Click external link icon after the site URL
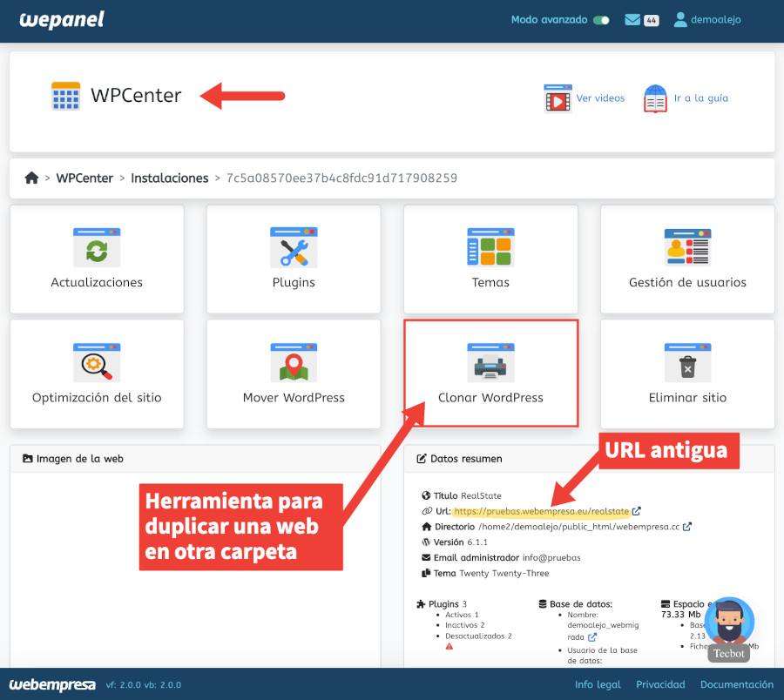Image resolution: width=784 pixels, height=700 pixels. pos(637,511)
